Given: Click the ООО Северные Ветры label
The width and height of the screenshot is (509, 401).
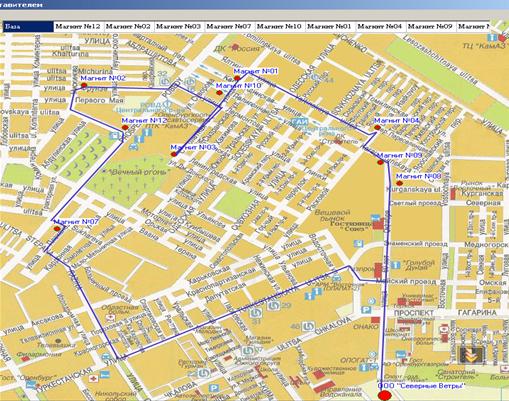Looking at the screenshot, I should (421, 386).
